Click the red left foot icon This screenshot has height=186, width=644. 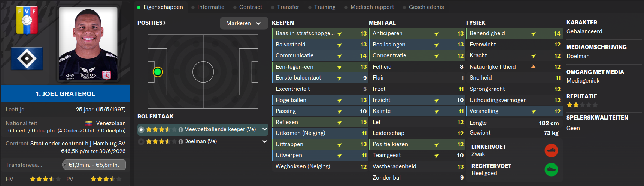point(551,150)
